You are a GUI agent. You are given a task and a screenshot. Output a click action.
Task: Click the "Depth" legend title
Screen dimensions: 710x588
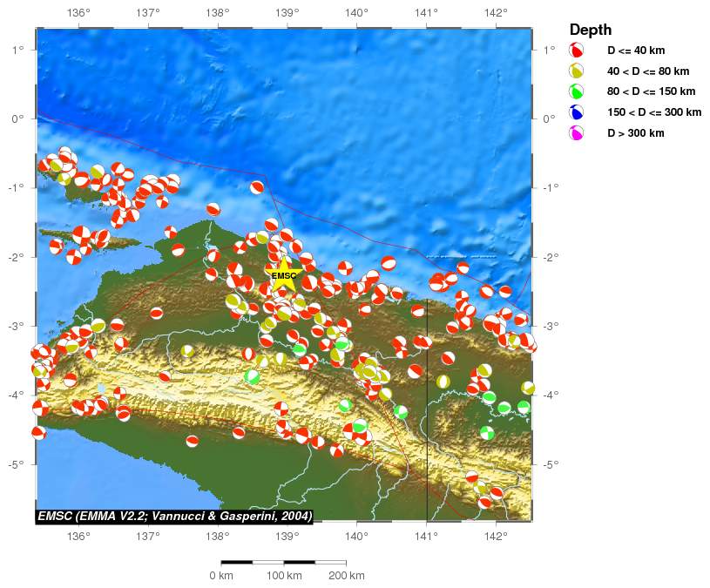590,30
